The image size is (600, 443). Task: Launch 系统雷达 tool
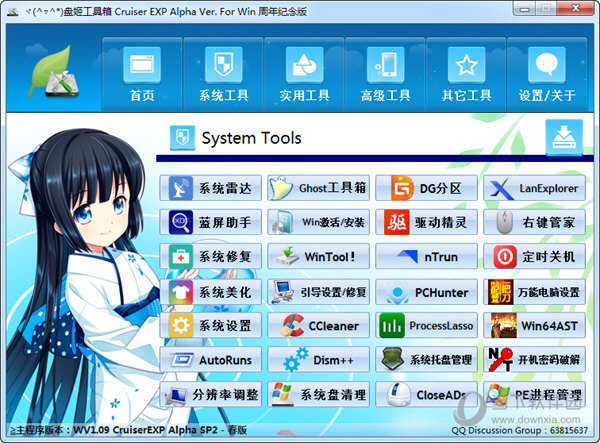point(210,188)
